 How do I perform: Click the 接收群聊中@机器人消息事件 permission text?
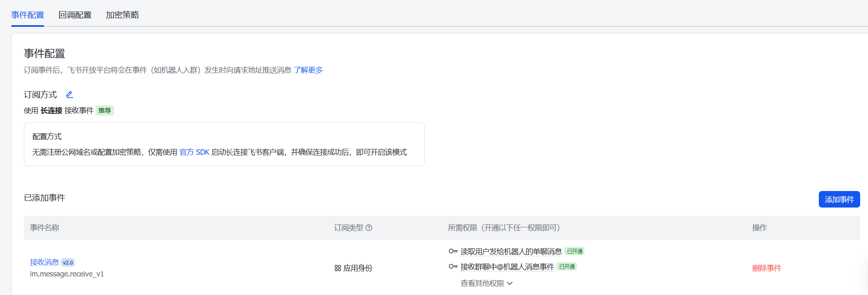pos(507,267)
